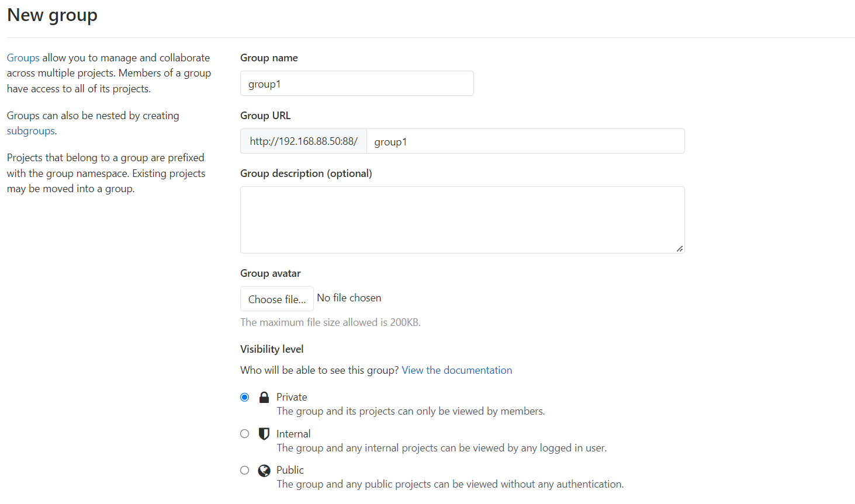This screenshot has width=855, height=504.
Task: Select the Private visibility radio button
Action: click(245, 398)
